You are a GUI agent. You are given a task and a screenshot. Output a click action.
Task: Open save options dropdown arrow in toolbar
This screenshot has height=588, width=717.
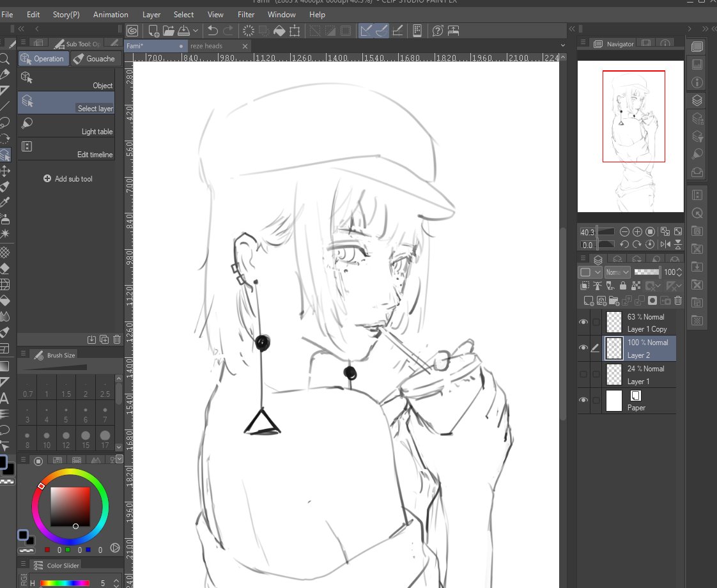[x=196, y=31]
